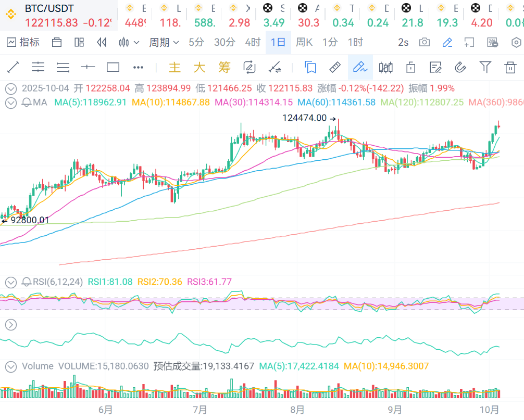Collapse the Volume indicator panel
Image resolution: width=524 pixels, height=420 pixels.
pos(10,366)
